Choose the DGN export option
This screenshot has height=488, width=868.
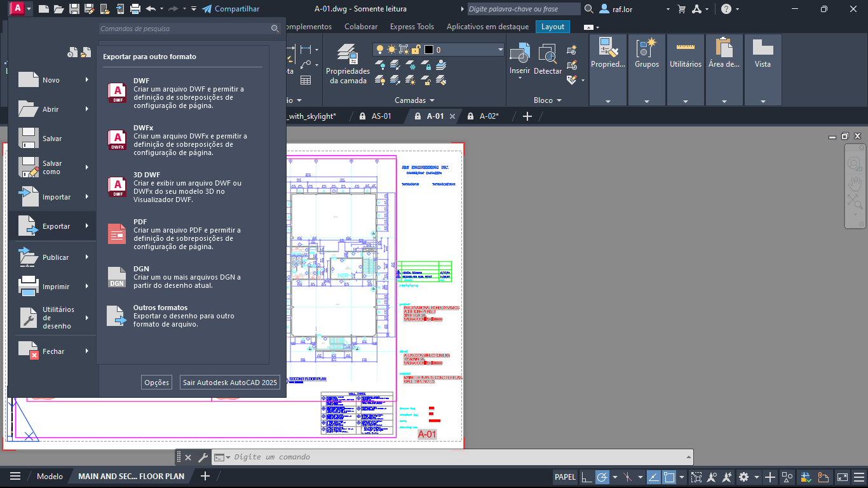(141, 269)
